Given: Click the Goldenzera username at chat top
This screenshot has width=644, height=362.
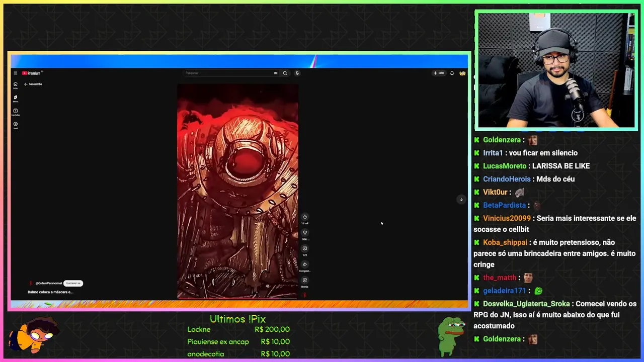Looking at the screenshot, I should 502,140.
